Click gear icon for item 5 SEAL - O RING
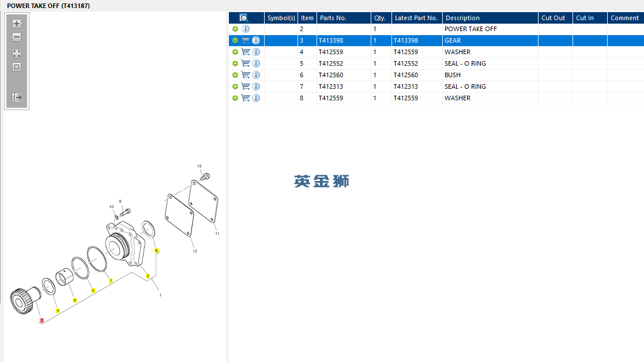Image resolution: width=644 pixels, height=362 pixels. [x=235, y=63]
